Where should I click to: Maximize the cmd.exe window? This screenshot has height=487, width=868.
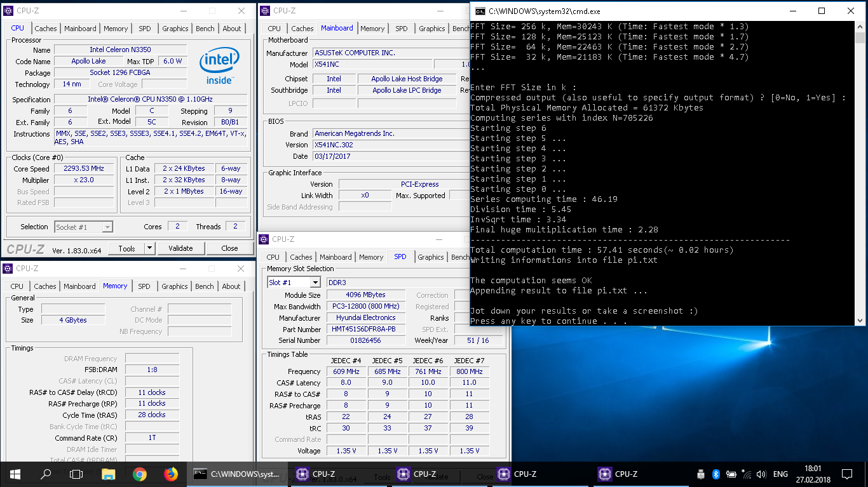822,11
